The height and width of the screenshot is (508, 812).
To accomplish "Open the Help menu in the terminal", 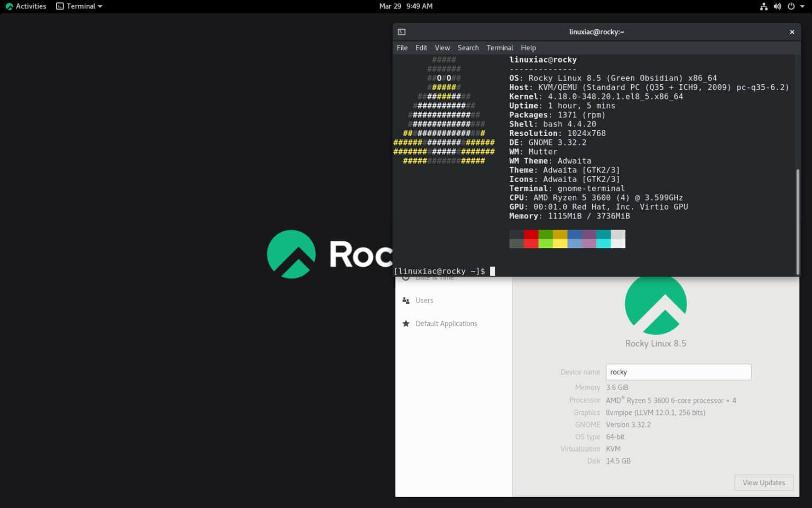I will click(x=528, y=48).
